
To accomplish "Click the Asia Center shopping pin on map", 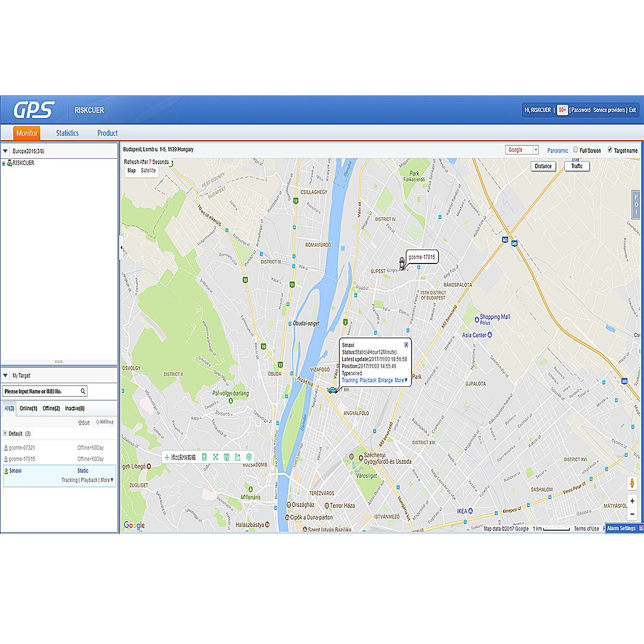I will 489,335.
